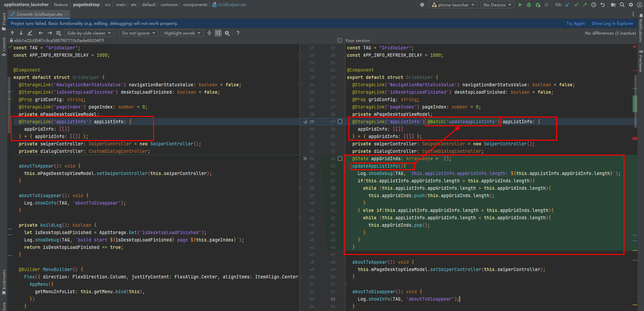
Task: Close the Commit: GridSwiper.ets tab
Action: click(x=66, y=14)
